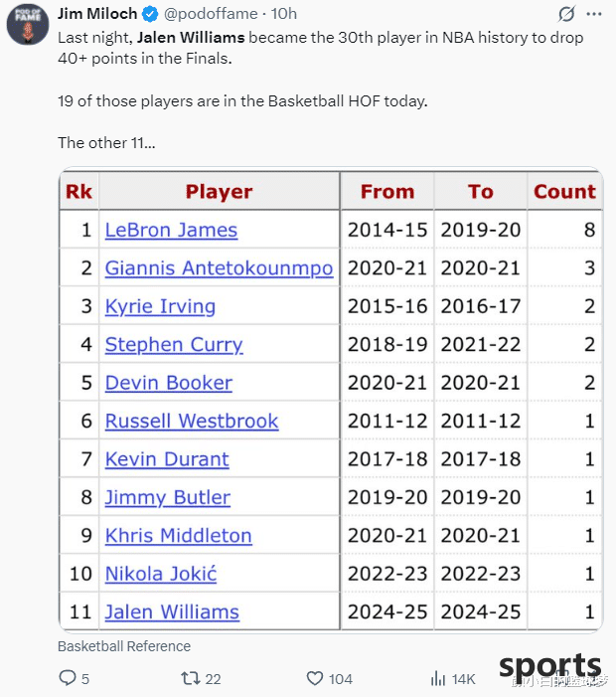Image resolution: width=616 pixels, height=697 pixels.
Task: Open the 10h timestamp link
Action: pyautogui.click(x=284, y=14)
